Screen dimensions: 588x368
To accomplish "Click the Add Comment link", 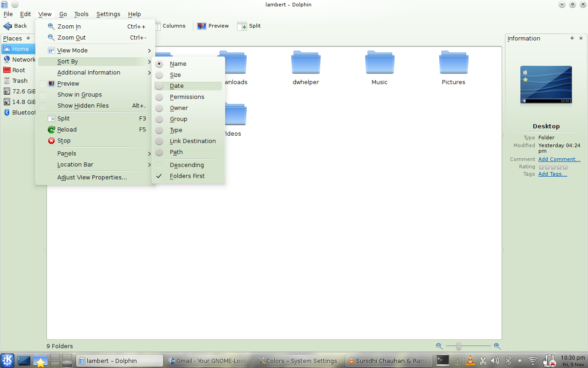I will 559,159.
